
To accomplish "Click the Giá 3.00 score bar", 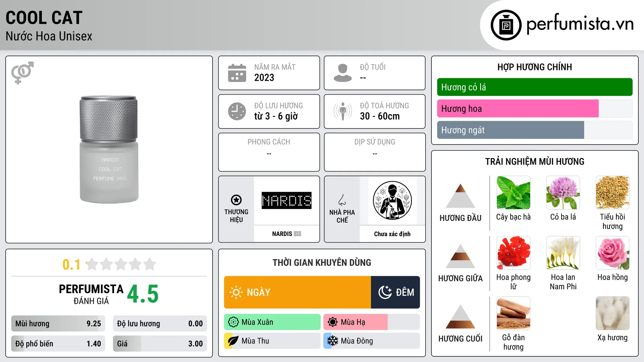I will click(160, 343).
